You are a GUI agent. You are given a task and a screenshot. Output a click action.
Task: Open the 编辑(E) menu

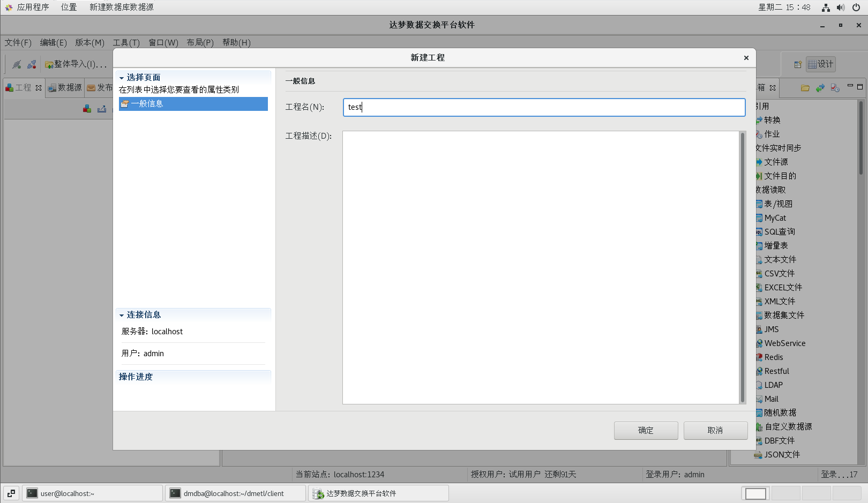pyautogui.click(x=53, y=42)
